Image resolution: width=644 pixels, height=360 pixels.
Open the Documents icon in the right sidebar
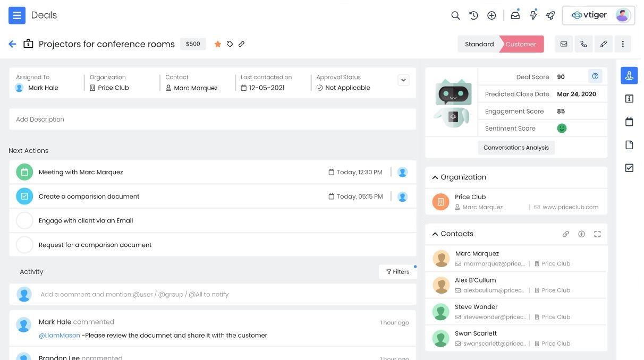(x=629, y=144)
